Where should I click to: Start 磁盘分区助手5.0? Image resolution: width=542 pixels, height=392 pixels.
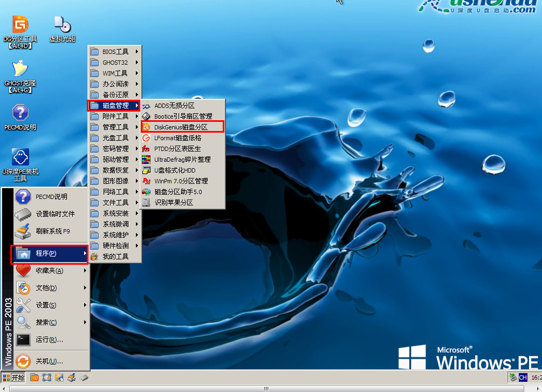(178, 191)
